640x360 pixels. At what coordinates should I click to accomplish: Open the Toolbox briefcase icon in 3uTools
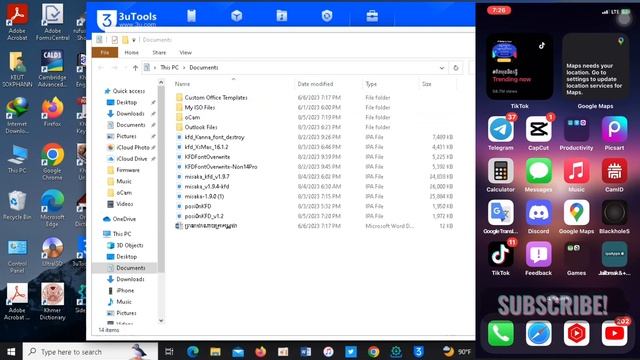coord(372,16)
